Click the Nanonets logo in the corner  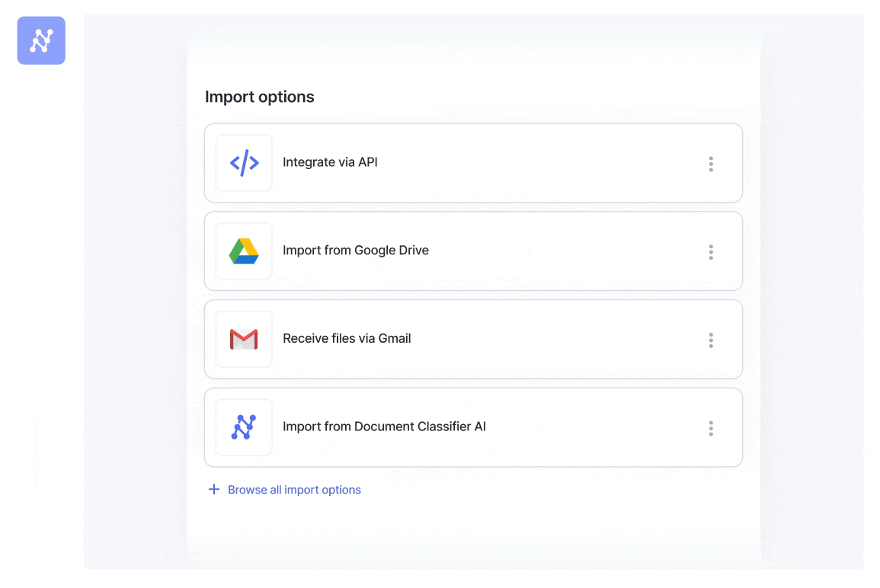pyautogui.click(x=41, y=40)
